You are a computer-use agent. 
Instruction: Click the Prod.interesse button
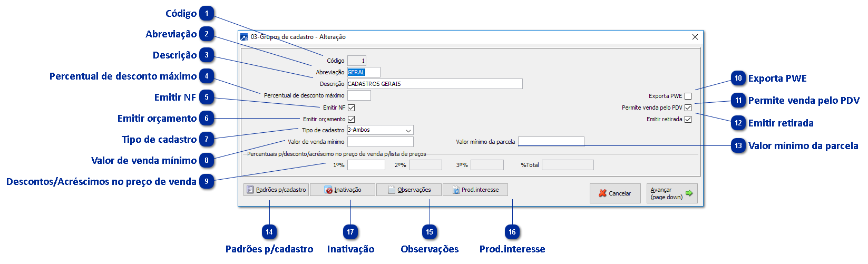475,190
